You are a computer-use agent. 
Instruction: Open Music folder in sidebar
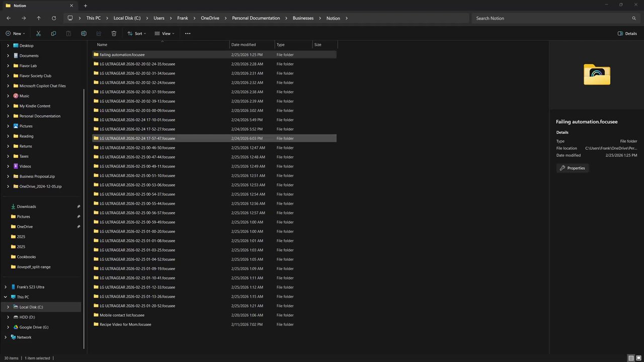coord(24,96)
